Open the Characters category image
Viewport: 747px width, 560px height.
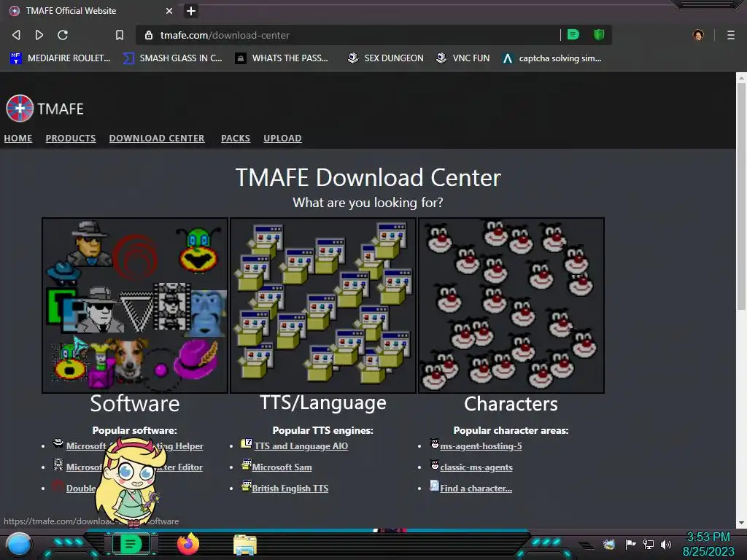click(x=511, y=306)
